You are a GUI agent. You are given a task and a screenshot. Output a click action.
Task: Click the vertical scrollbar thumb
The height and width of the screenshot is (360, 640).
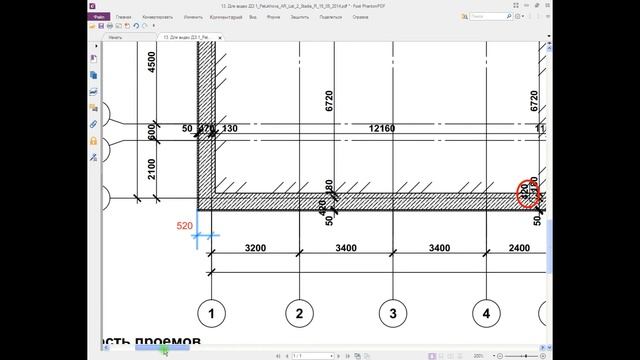click(x=549, y=246)
